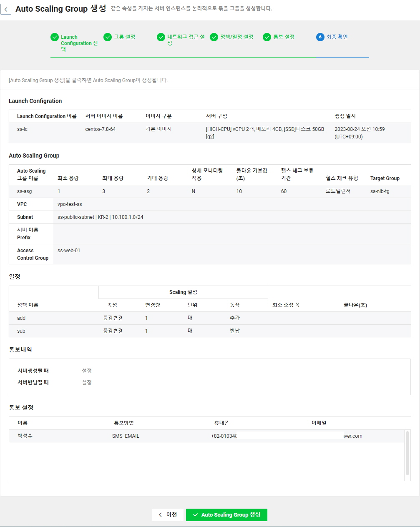Image resolution: width=420 pixels, height=527 pixels.
Task: Click the Launch Configuration step checkmark icon
Action: pos(55,37)
